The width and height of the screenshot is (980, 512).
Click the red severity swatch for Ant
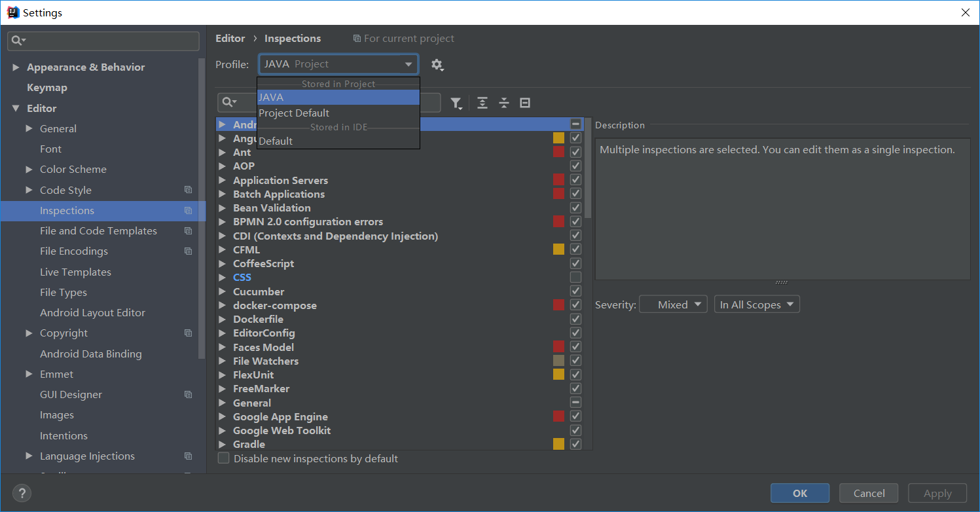coord(558,152)
